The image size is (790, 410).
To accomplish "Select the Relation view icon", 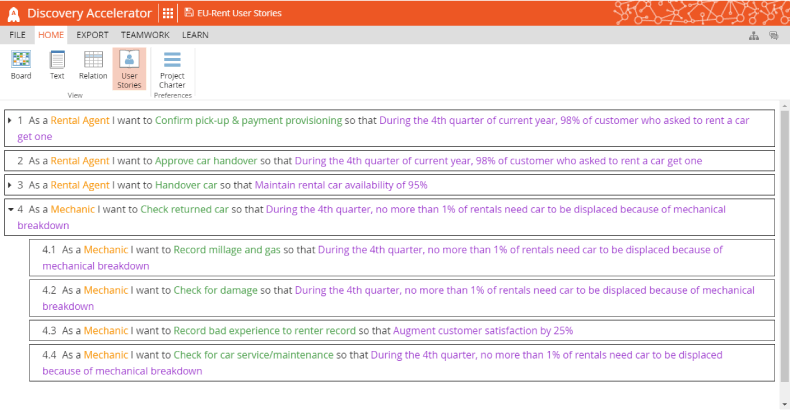I will click(x=93, y=65).
